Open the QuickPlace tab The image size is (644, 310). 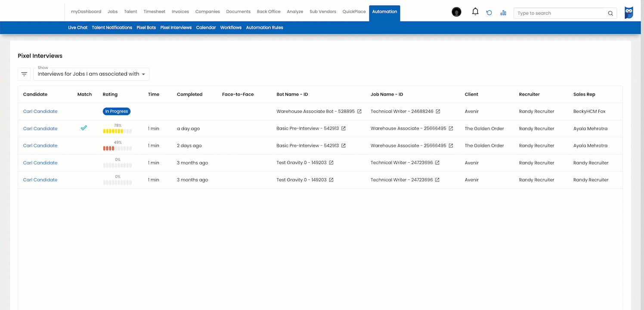(354, 12)
